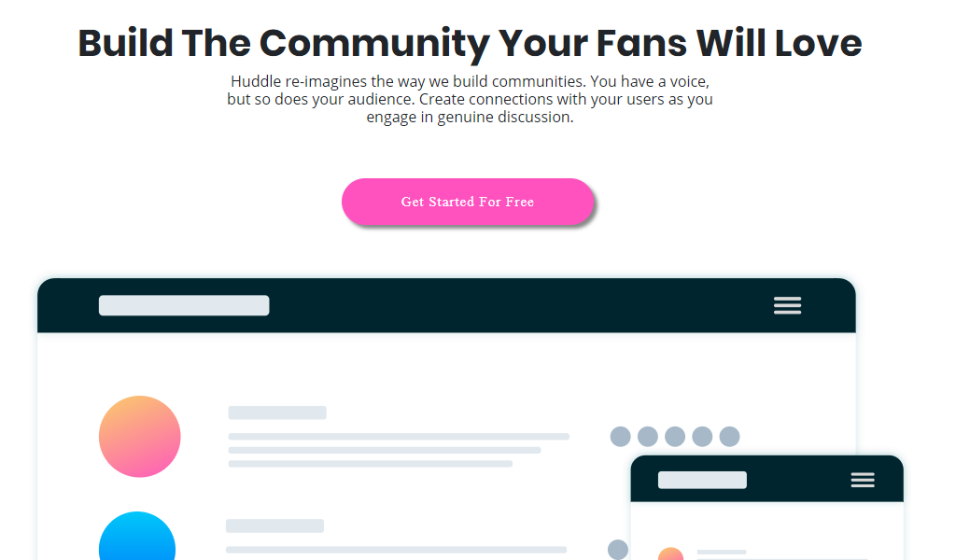Screen dimensions: 956x560
Task: Click the Huddle description paragraph
Action: tap(471, 99)
